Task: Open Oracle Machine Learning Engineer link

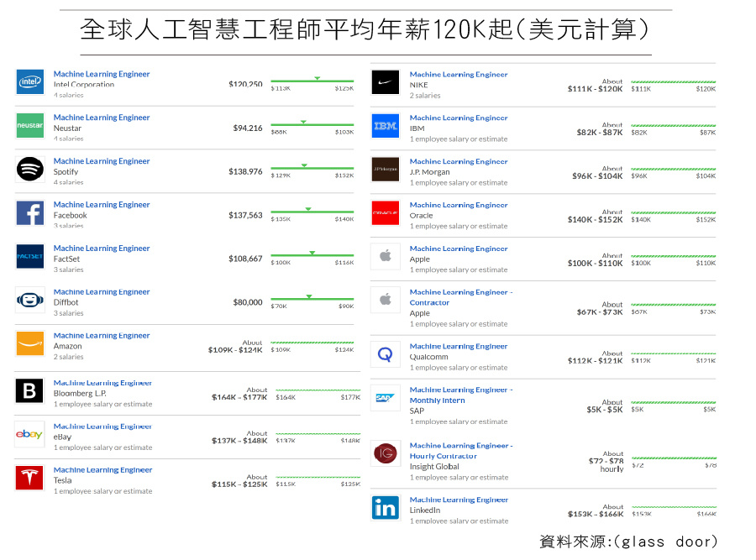Action: (x=459, y=205)
